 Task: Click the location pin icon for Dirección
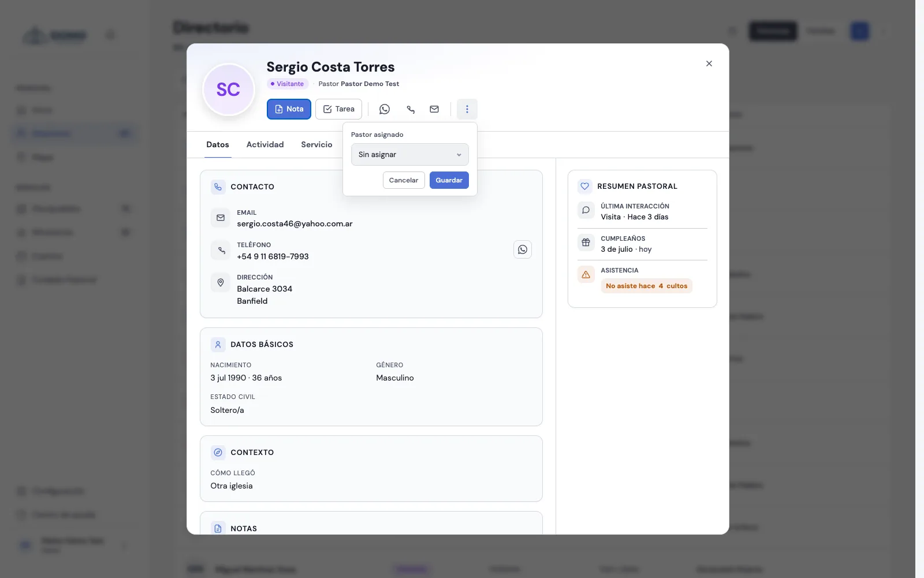point(221,282)
